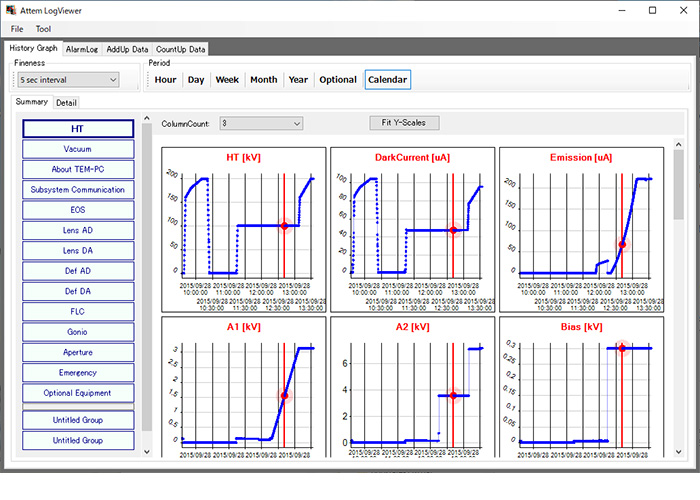Screen dimensions: 700x500
Task: Click the Fit Y-Scales button
Action: click(404, 123)
